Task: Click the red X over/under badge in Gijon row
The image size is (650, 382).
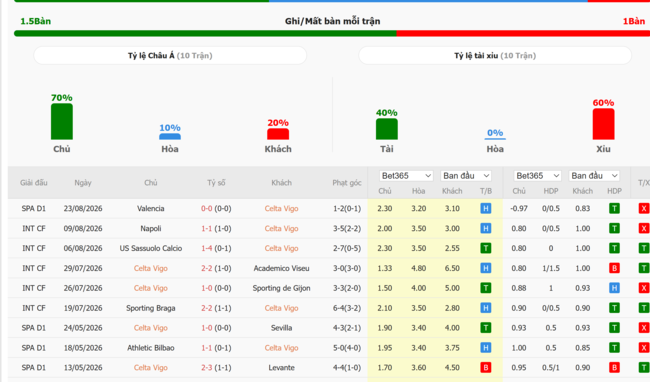Action: pos(644,288)
